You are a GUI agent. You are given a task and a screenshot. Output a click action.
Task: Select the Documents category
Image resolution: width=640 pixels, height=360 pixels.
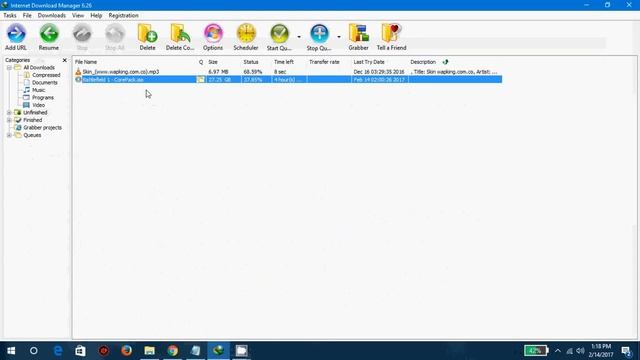44,82
